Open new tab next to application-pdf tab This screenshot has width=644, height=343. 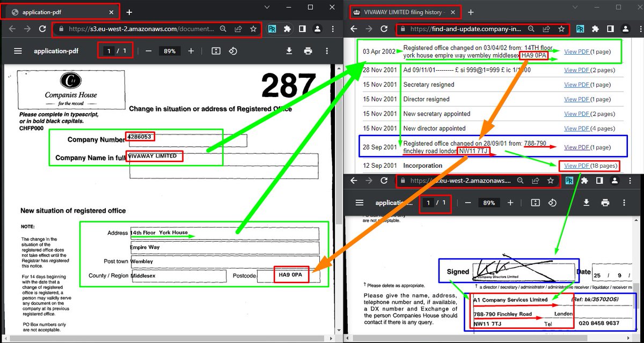click(129, 12)
